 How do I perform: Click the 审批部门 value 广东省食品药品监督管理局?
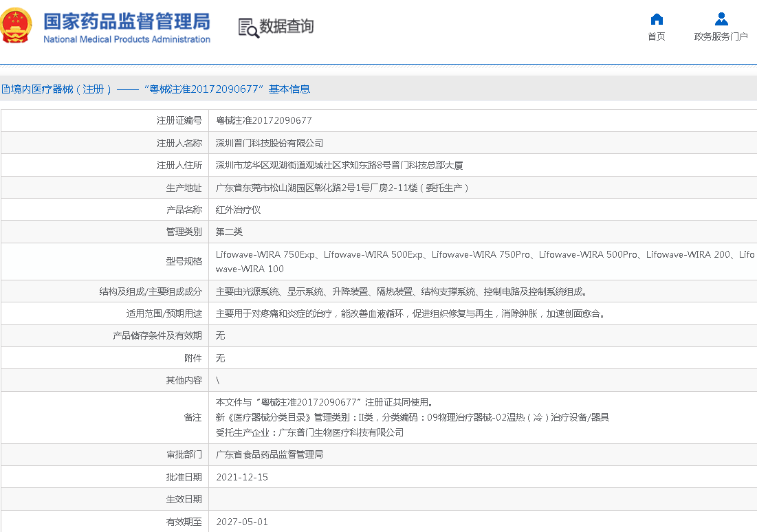270,455
